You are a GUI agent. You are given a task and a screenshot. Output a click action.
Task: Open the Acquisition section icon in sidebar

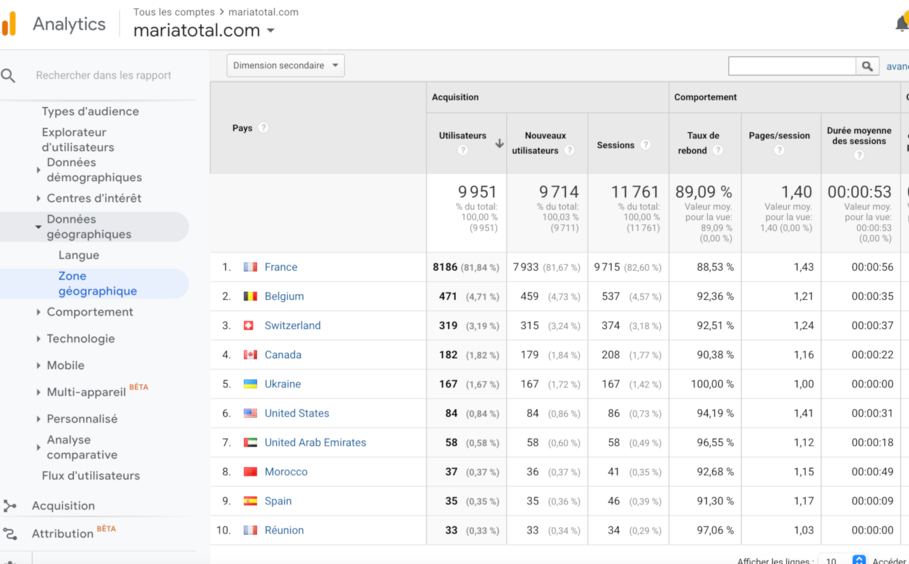[10, 506]
